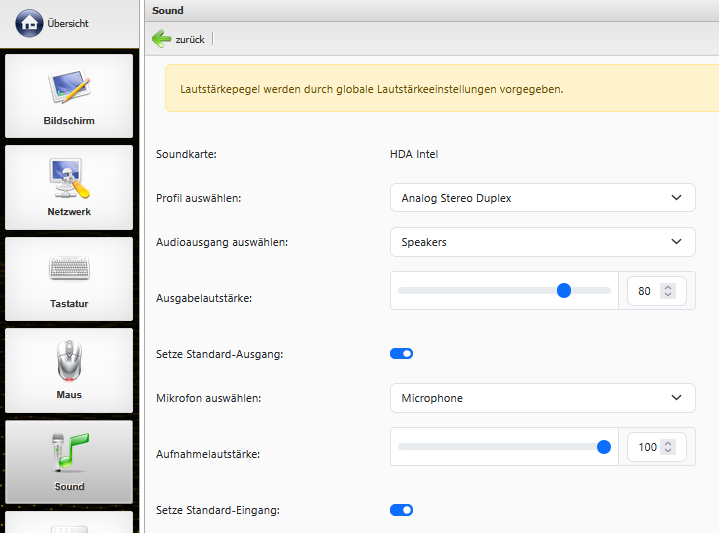
Task: Click the recording volume field showing 100
Action: (x=647, y=447)
